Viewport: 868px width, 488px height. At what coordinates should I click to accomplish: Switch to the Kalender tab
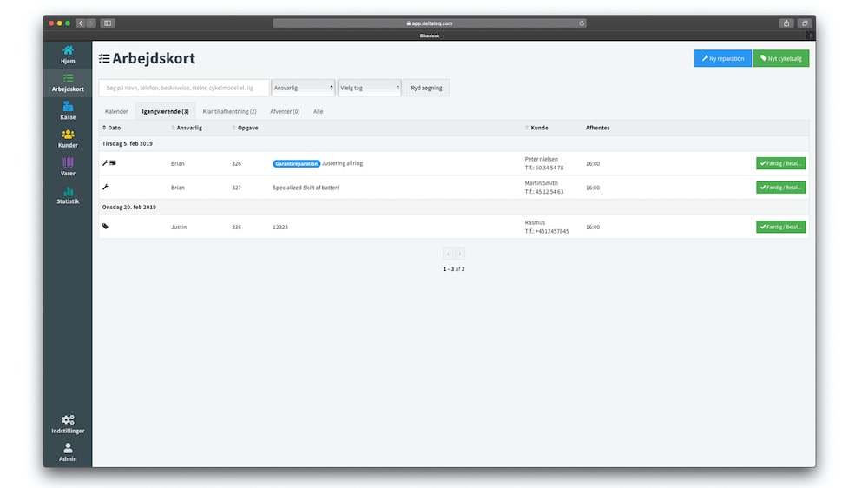tap(116, 111)
